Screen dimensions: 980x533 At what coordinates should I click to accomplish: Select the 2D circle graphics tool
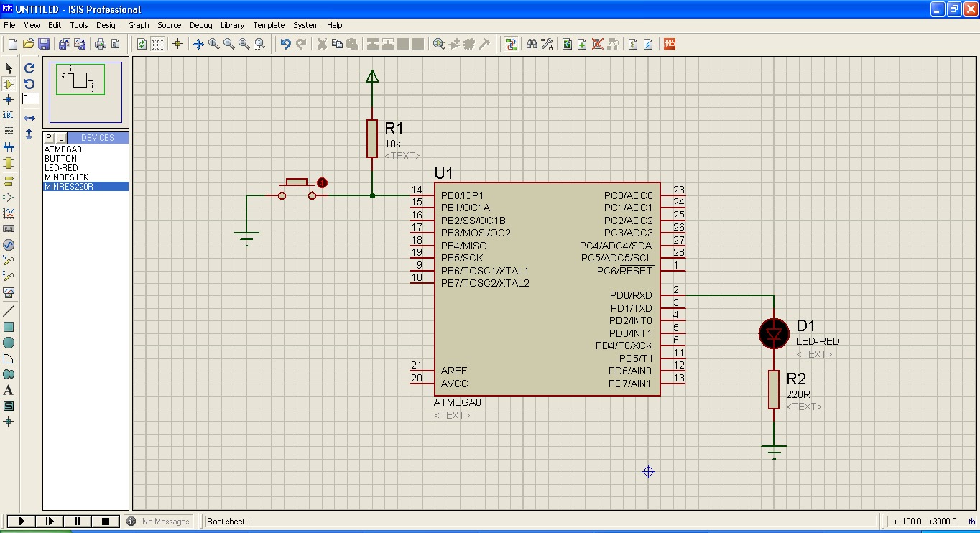click(9, 343)
